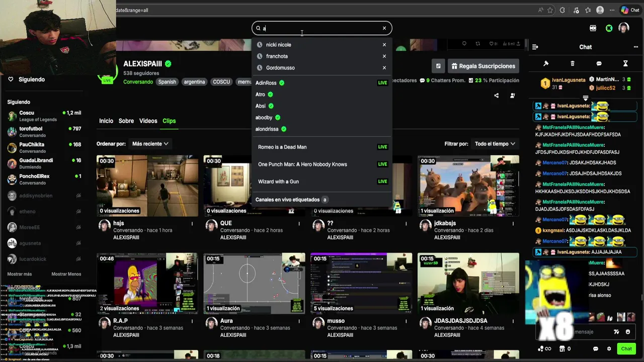
Task: Open the 'Más reciente' sort dropdown
Action: (x=150, y=144)
